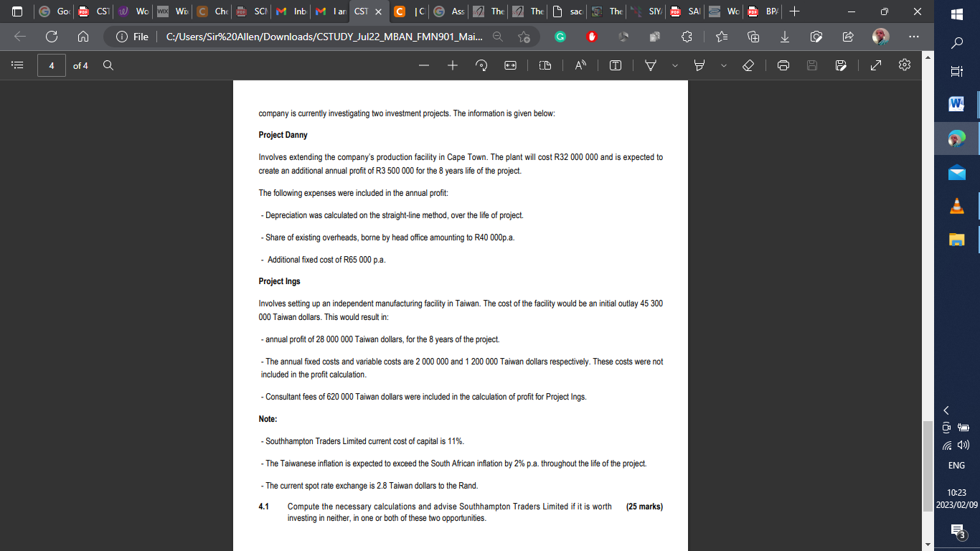Switch to the first Google tab

tap(54, 11)
